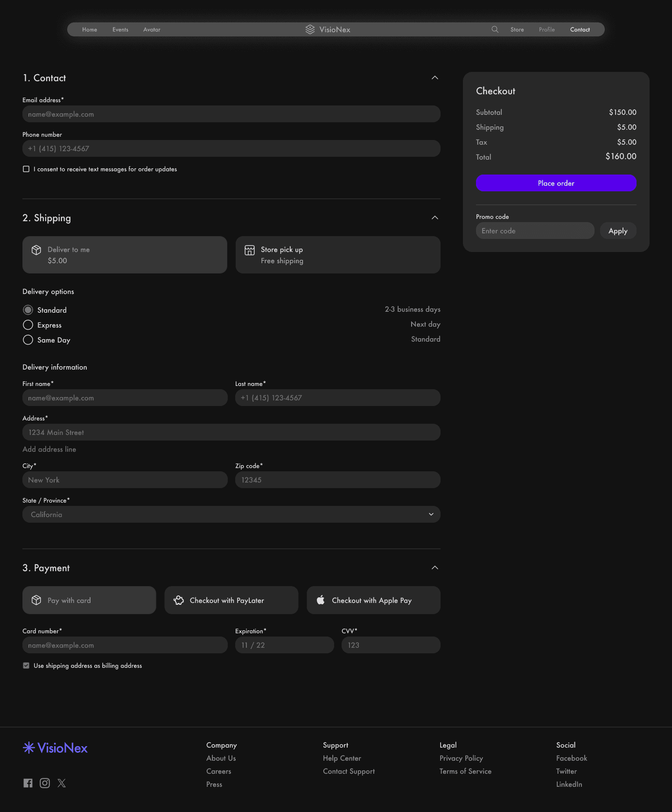Screen dimensions: 672x812
Task: Open the State / Province dropdown
Action: [231, 514]
